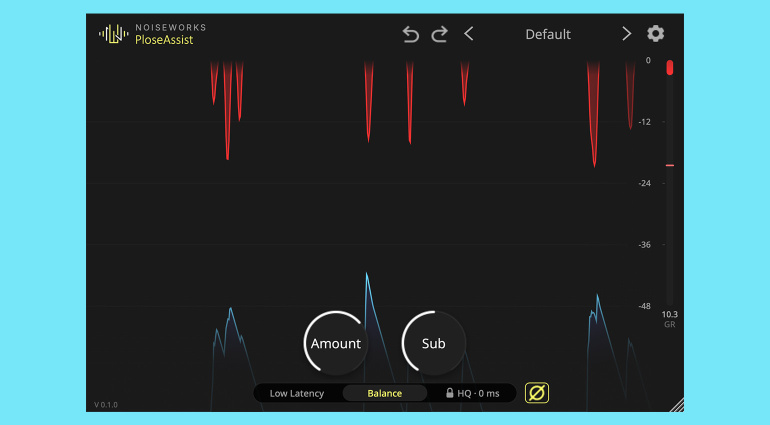Go to the next preset with right chevron
Viewport: 770px width, 425px height.
tap(626, 34)
